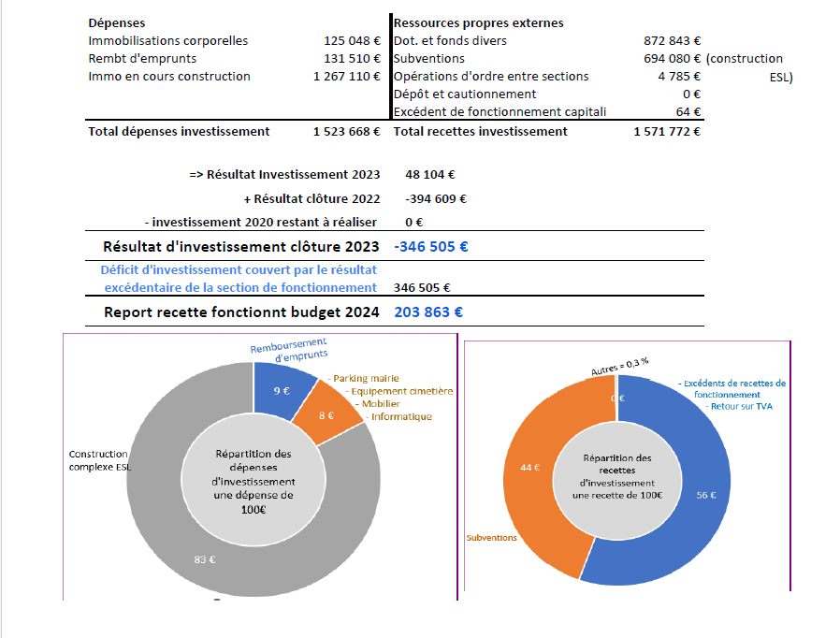This screenshot has width=840, height=638.
Task: Select the 1 571 772 € total recettes value
Action: pyautogui.click(x=667, y=131)
